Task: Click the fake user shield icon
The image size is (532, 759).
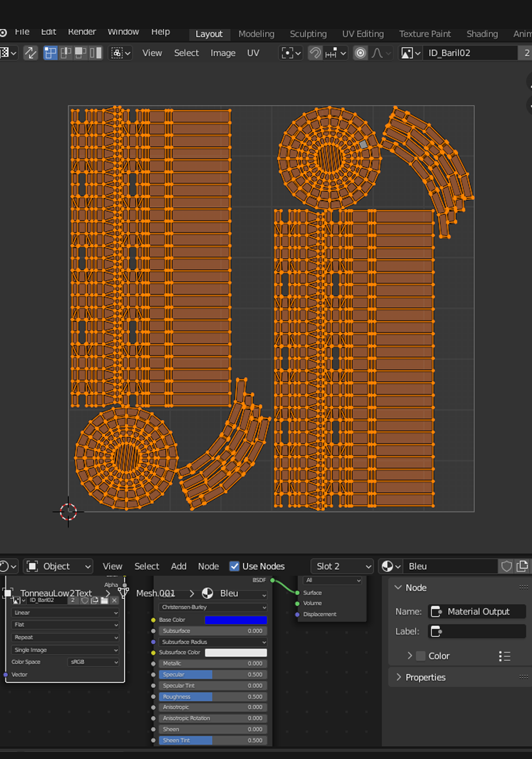Action: [x=507, y=566]
